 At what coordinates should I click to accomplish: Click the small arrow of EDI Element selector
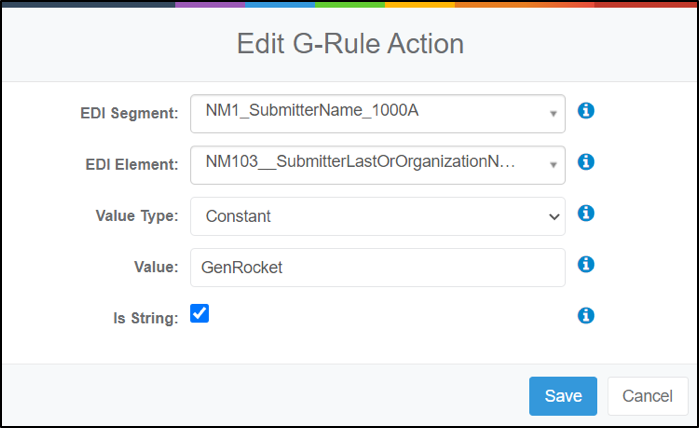[553, 165]
